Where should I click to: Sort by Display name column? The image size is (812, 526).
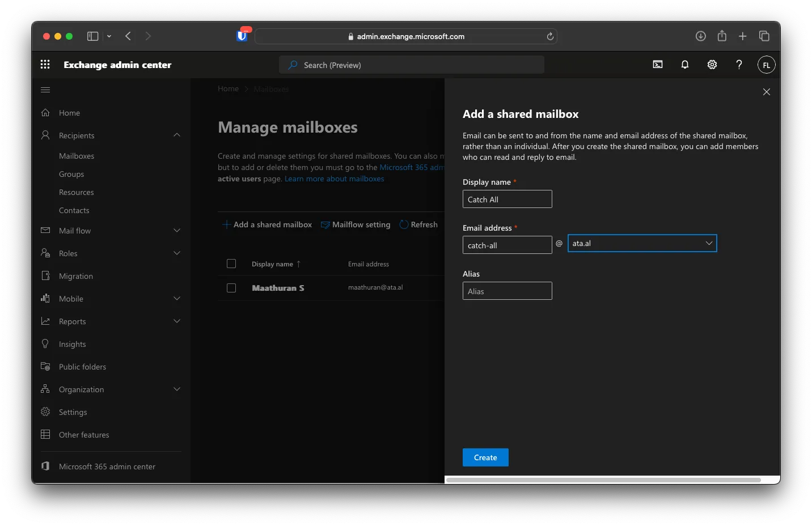[276, 264]
